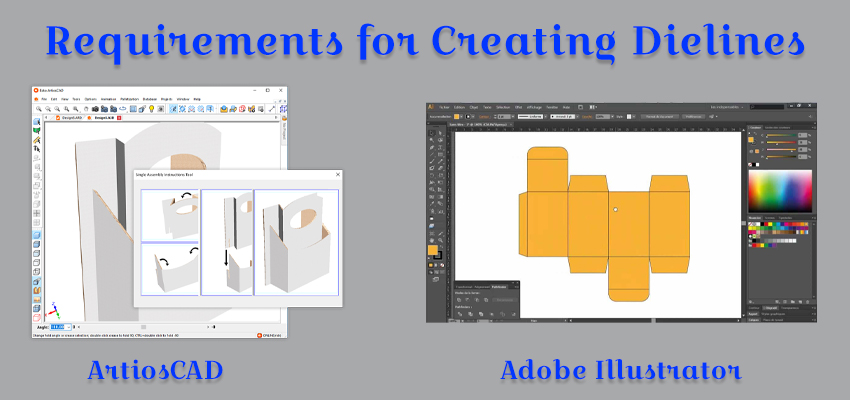Image resolution: width=850 pixels, height=400 pixels.
Task: Select the Paintbrush tool in Illustrator
Action: coord(432,162)
